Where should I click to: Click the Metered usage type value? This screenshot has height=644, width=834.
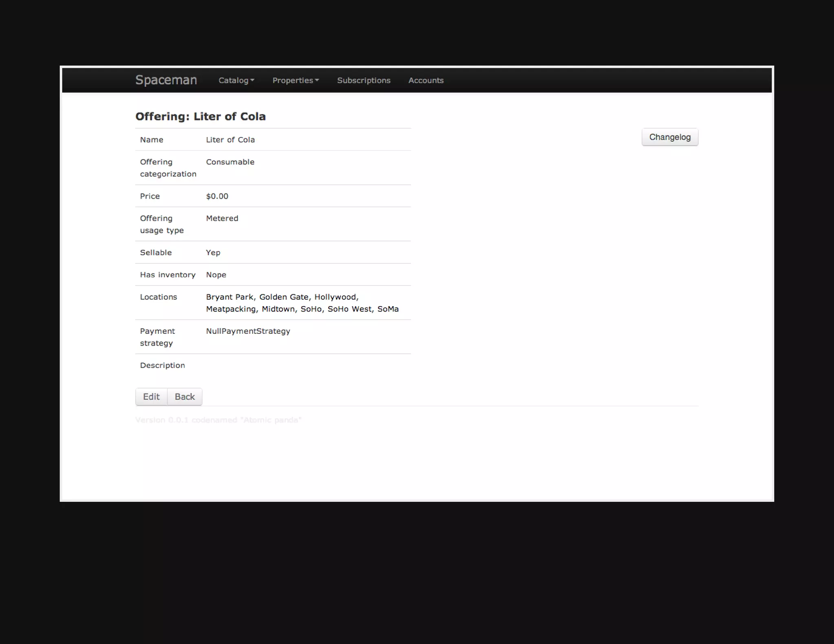222,218
